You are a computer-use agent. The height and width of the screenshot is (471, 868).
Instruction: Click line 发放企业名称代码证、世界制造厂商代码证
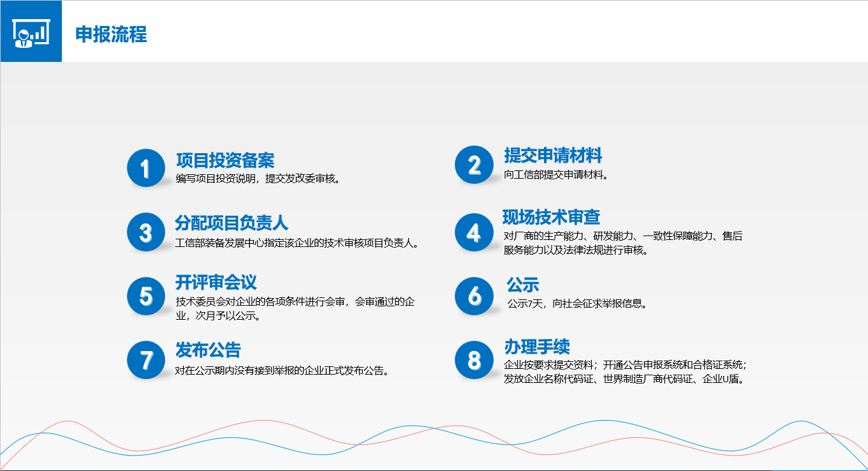624,379
